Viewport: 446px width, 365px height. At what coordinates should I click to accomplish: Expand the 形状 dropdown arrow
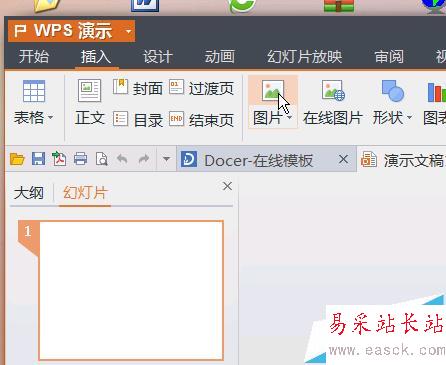point(409,118)
